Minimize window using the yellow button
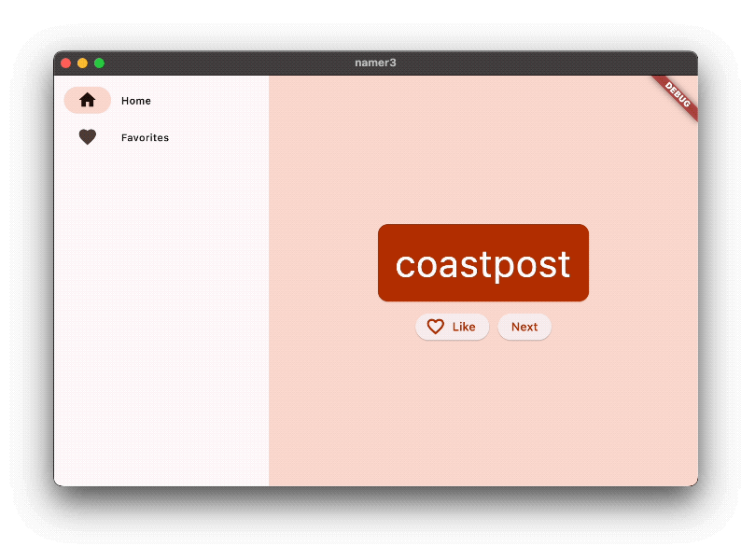Viewport: 741px width, 560px height. [x=82, y=63]
